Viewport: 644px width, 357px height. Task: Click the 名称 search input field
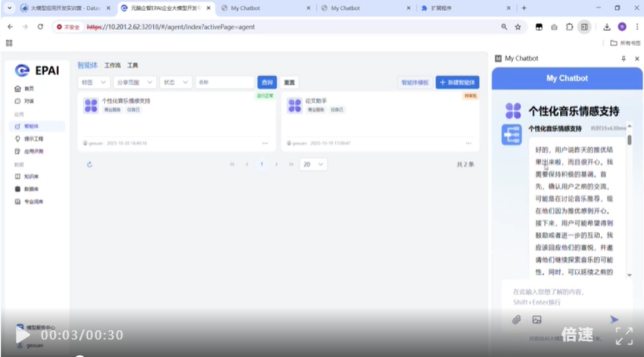click(225, 82)
